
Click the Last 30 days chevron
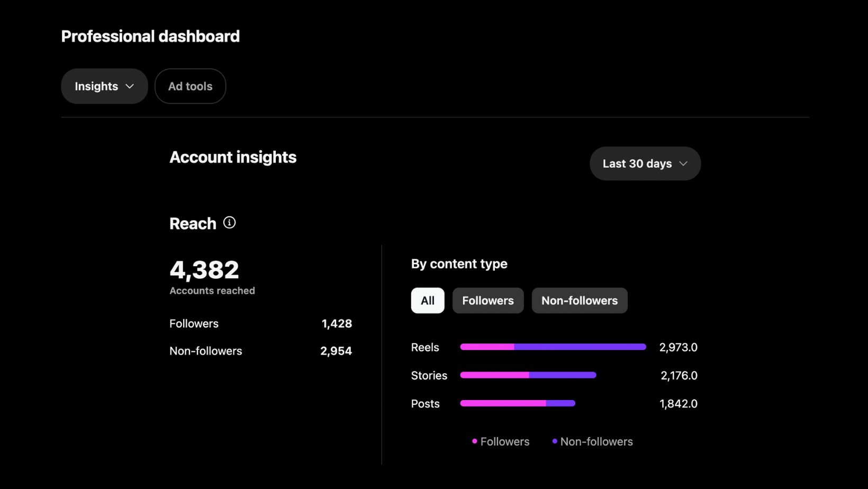(683, 164)
